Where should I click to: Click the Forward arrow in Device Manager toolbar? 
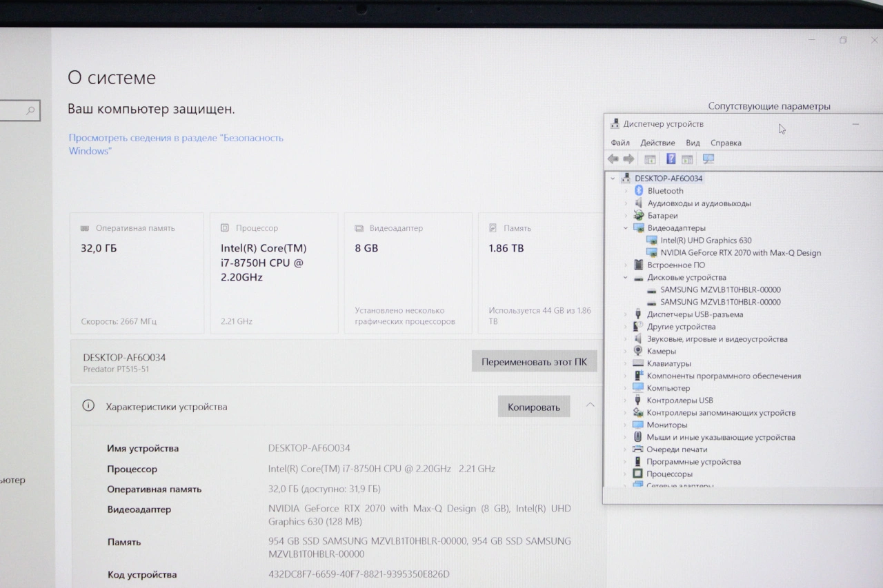coord(628,159)
